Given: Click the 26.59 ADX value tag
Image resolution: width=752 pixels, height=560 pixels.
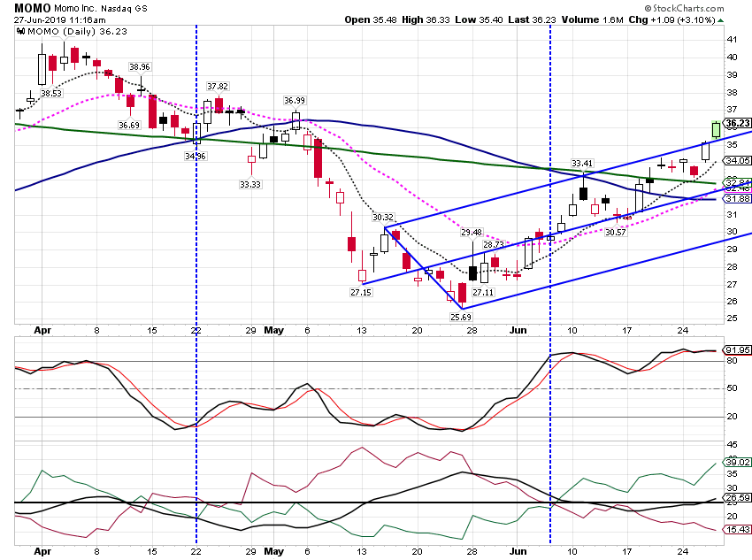Looking at the screenshot, I should pos(738,498).
